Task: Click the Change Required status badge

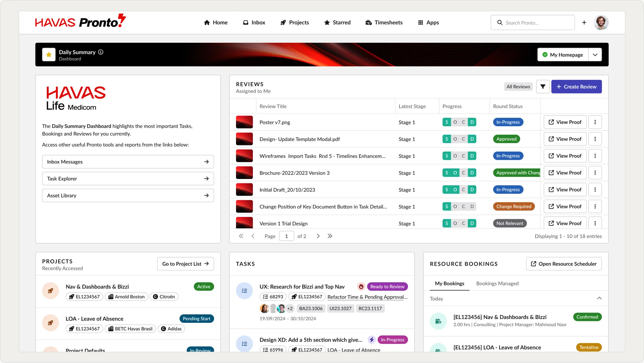Action: pos(514,207)
